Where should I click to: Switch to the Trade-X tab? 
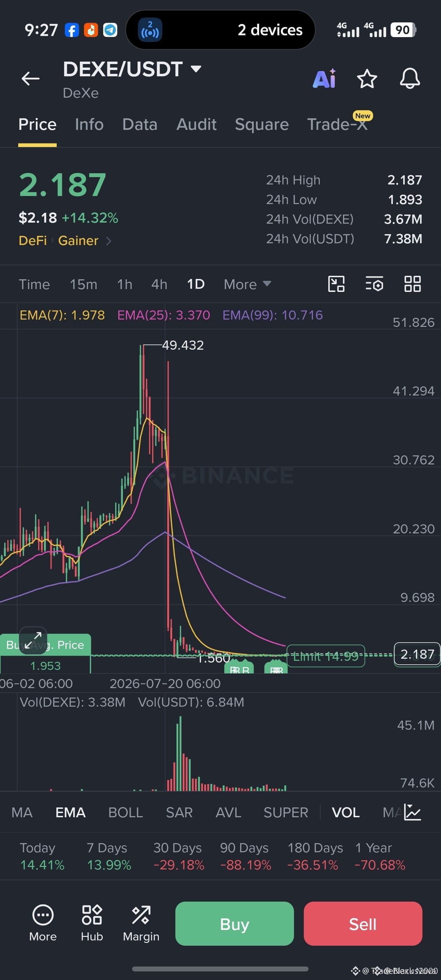(x=337, y=124)
